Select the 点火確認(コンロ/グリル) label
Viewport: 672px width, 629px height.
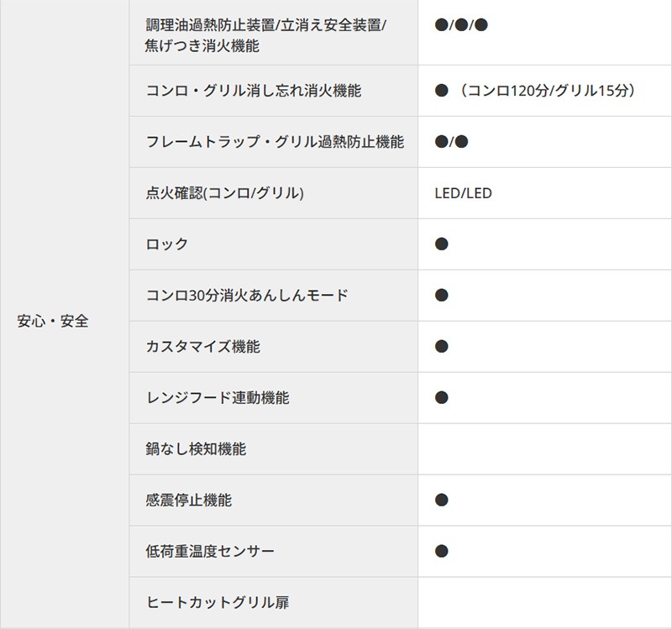[x=224, y=193]
